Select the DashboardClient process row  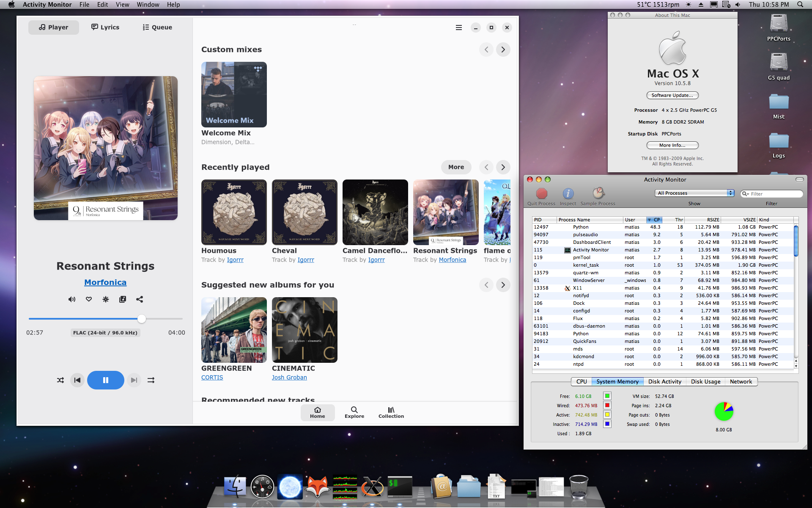pyautogui.click(x=663, y=242)
